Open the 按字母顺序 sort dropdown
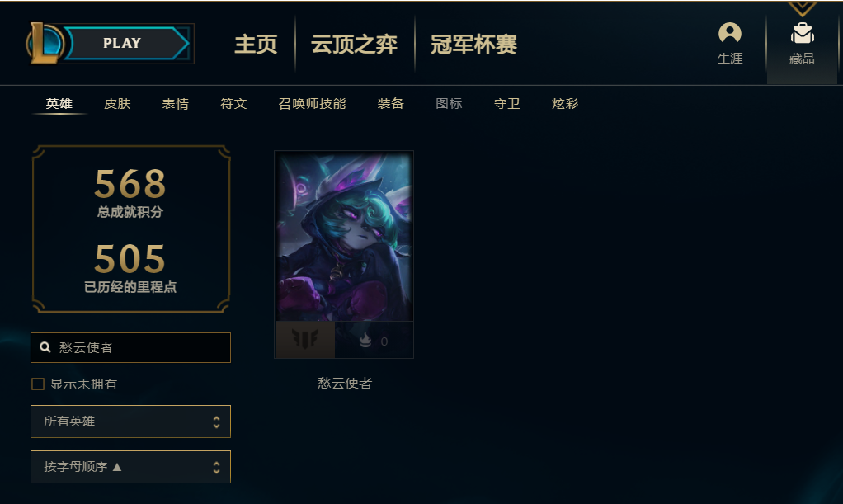 click(x=130, y=466)
